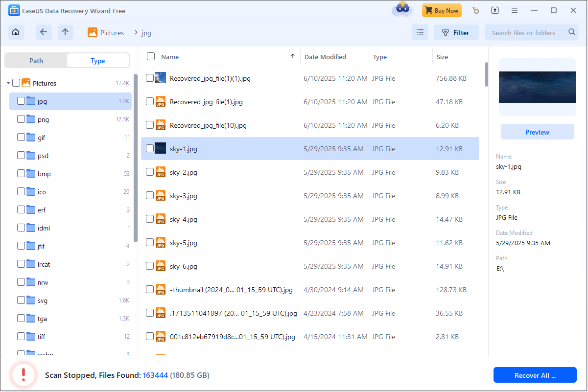Click the upload/update icon in title bar
This screenshot has width=588, height=392.
pyautogui.click(x=495, y=10)
